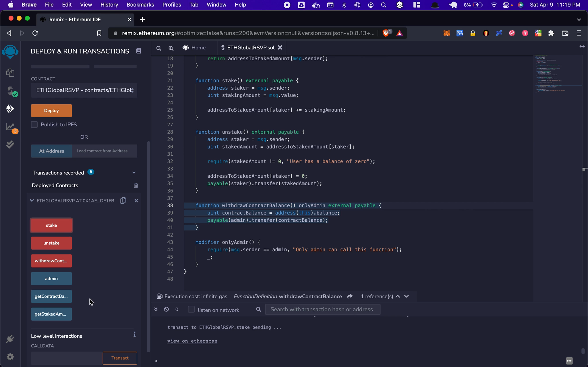Open the low level interactions info icon
The width and height of the screenshot is (588, 367).
[134, 335]
